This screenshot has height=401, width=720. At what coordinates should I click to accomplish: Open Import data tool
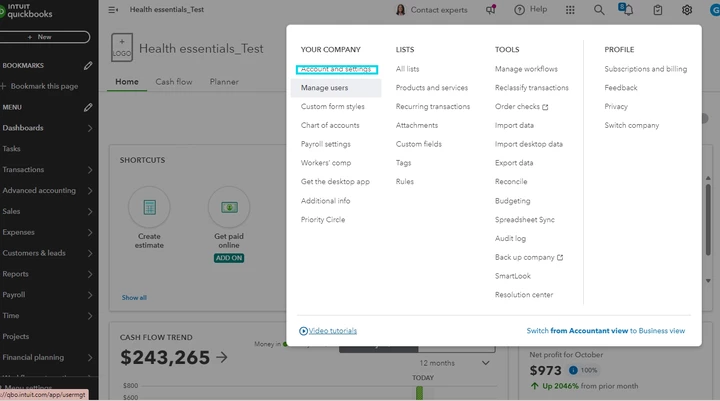coord(514,125)
